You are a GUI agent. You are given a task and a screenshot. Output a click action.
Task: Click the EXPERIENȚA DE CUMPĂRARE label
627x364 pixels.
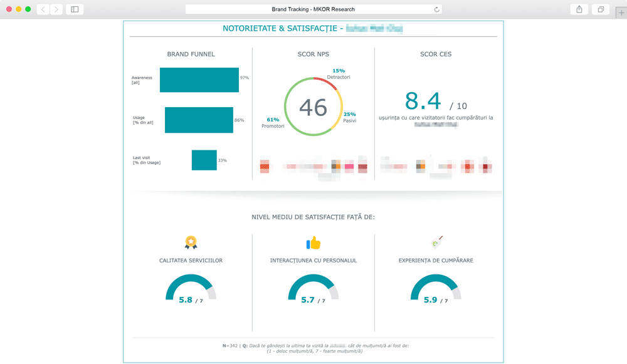436,260
